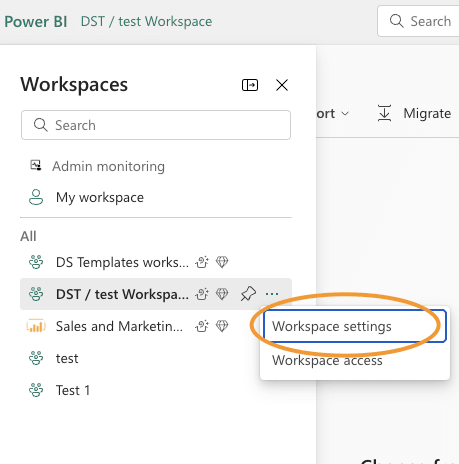Image resolution: width=459 pixels, height=464 pixels.
Task: Click the magnifier icon in Workspaces search
Action: coord(41,125)
